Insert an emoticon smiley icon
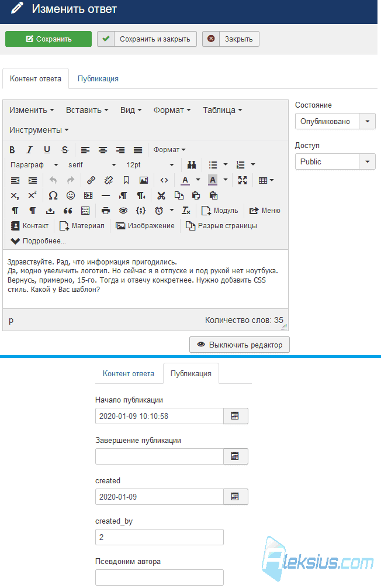The width and height of the screenshot is (381, 588). tap(71, 195)
